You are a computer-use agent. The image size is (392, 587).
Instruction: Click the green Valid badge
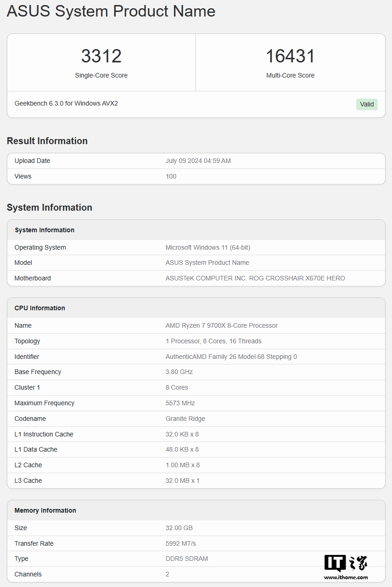point(367,104)
